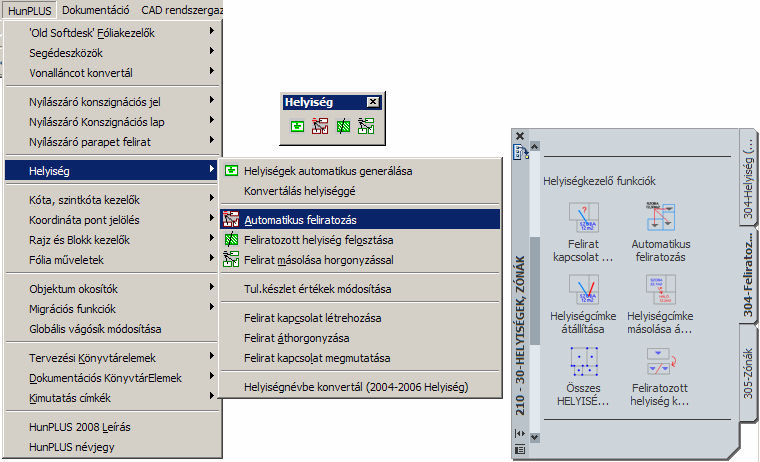Expand 'Old Softdesk' Fóliakezelők submenu
760x462 pixels.
pos(111,33)
